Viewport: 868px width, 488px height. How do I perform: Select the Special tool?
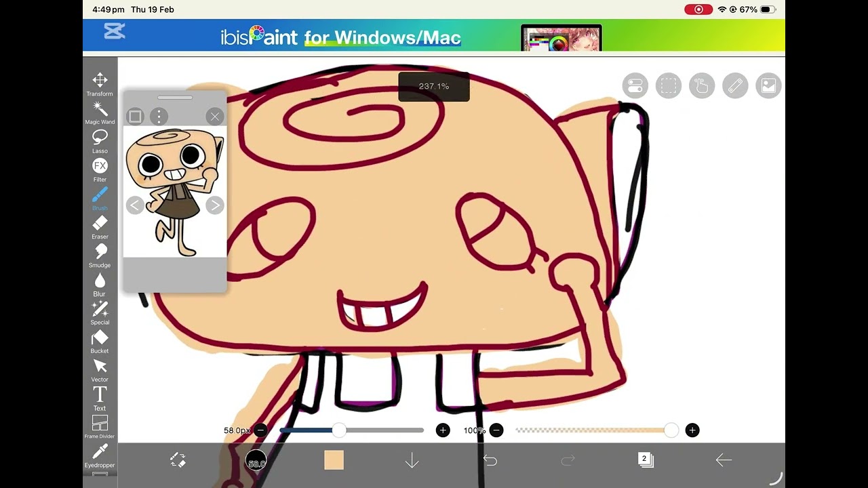coord(100,312)
